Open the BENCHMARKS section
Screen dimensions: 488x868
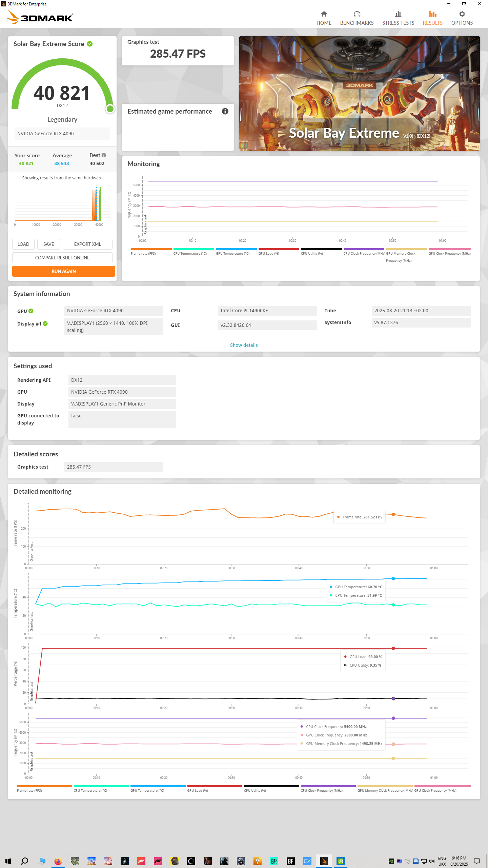(x=357, y=18)
